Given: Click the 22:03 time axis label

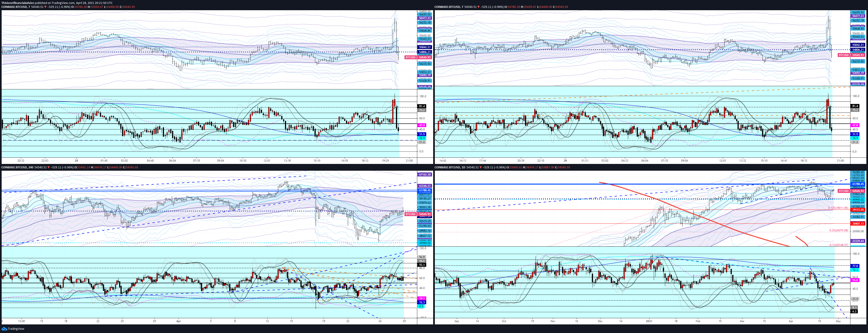Looking at the screenshot, I should (x=45, y=161).
